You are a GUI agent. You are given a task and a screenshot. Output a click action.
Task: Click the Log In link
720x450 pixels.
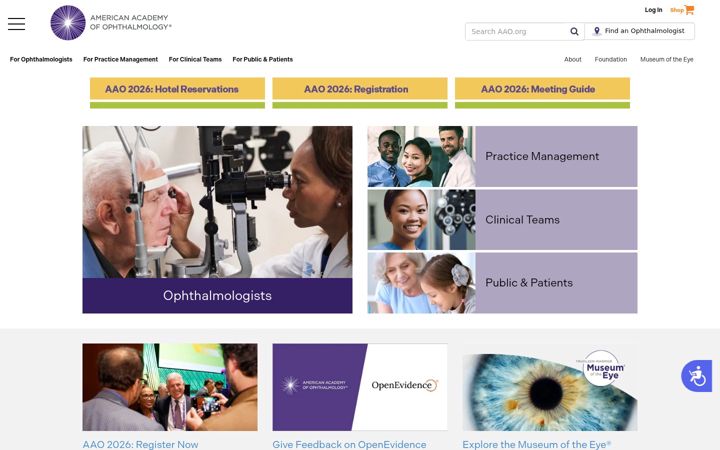point(653,10)
